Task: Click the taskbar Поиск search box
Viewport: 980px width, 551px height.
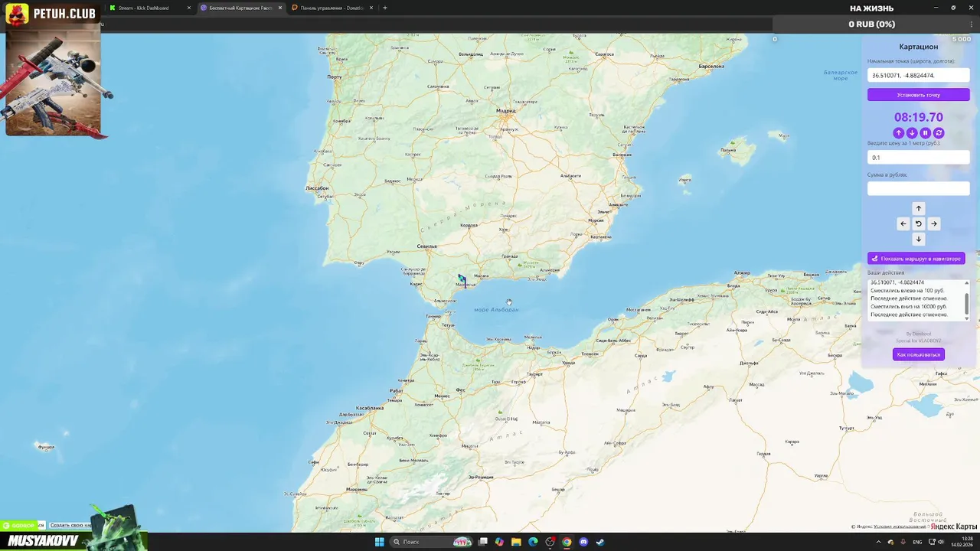Action: 433,542
